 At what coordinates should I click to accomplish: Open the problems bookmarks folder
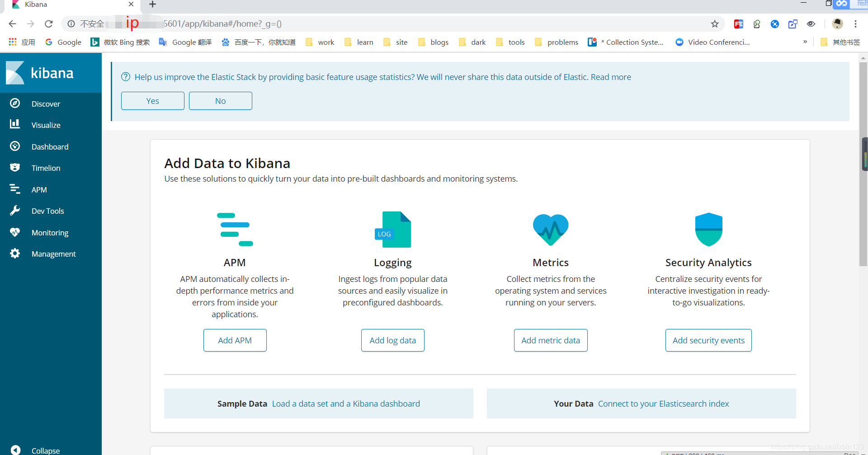click(556, 42)
